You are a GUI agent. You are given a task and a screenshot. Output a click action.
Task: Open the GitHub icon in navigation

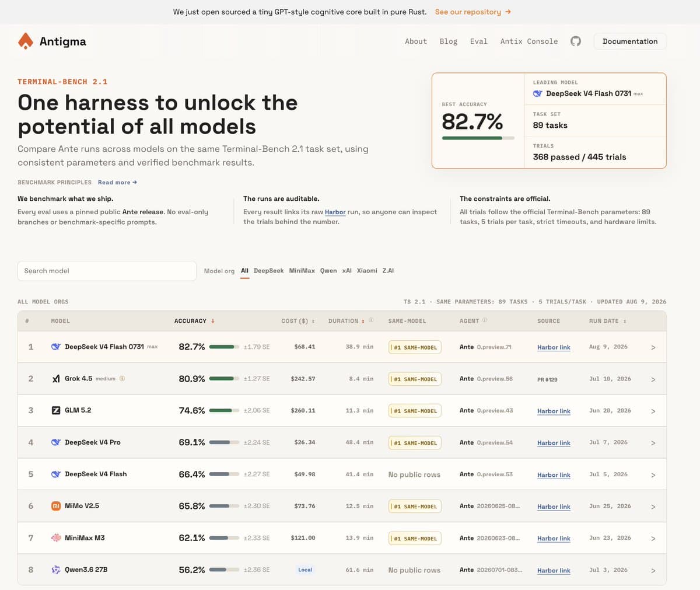coord(576,41)
